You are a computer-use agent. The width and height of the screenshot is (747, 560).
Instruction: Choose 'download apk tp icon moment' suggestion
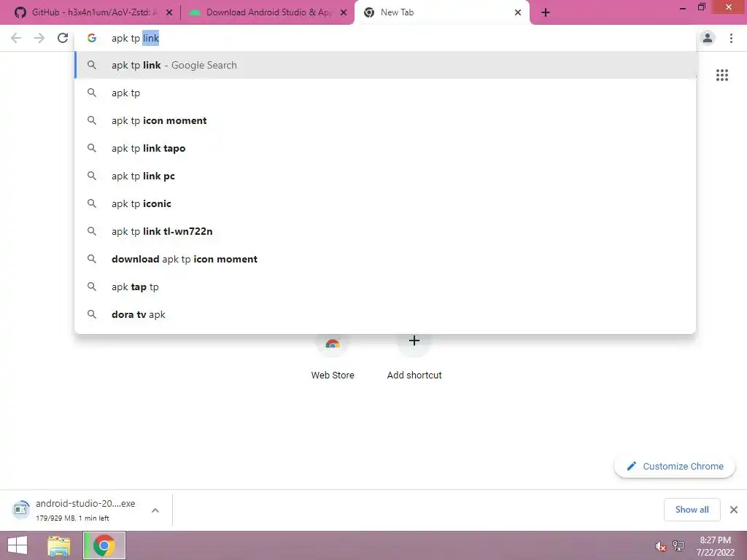click(385, 259)
